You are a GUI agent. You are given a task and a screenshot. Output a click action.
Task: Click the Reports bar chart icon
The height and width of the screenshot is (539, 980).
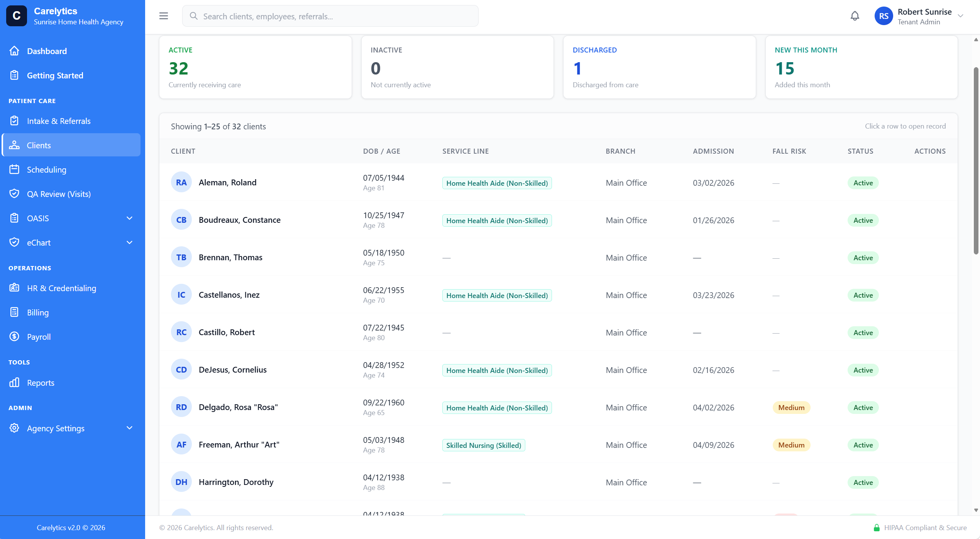pos(14,383)
